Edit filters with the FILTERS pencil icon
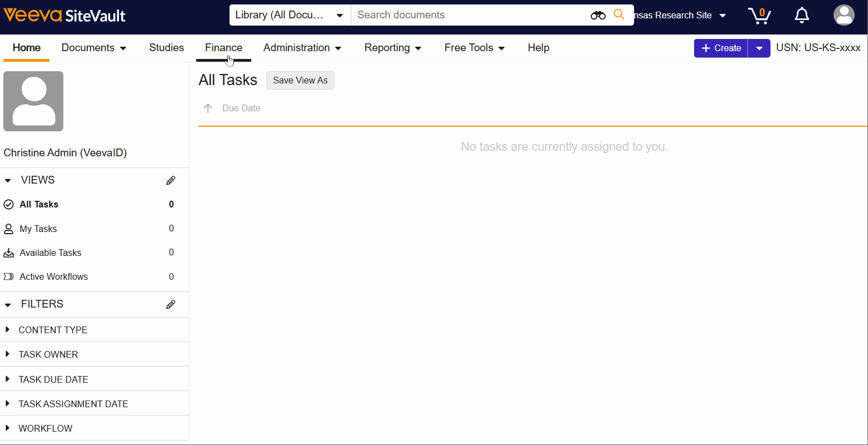Image resolution: width=868 pixels, height=445 pixels. (171, 304)
